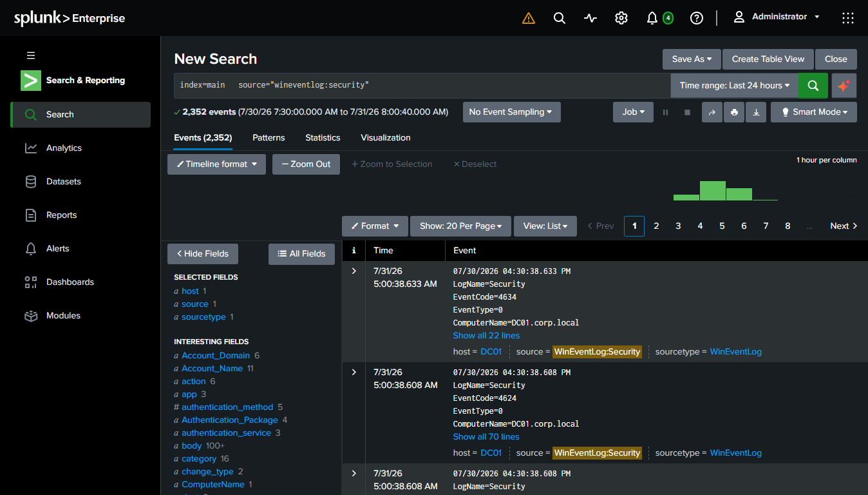The width and height of the screenshot is (868, 495).
Task: Open the View: List dropdown
Action: tap(545, 226)
